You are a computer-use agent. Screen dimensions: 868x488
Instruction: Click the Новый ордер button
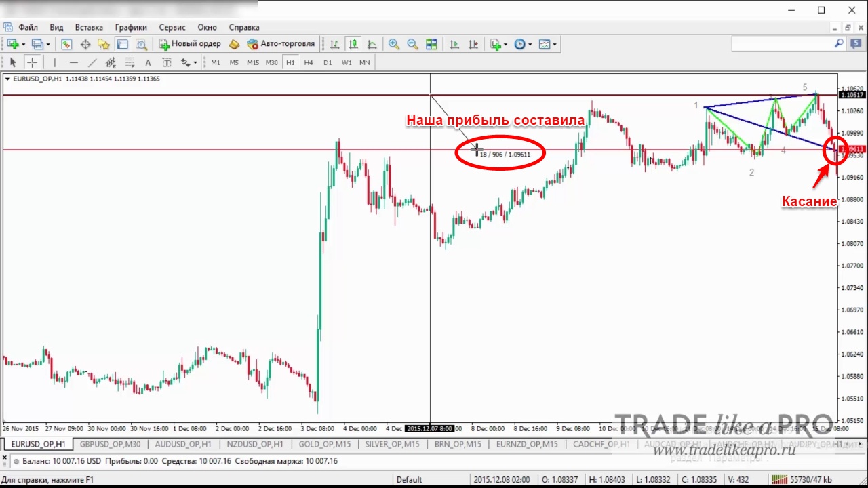[x=190, y=44]
